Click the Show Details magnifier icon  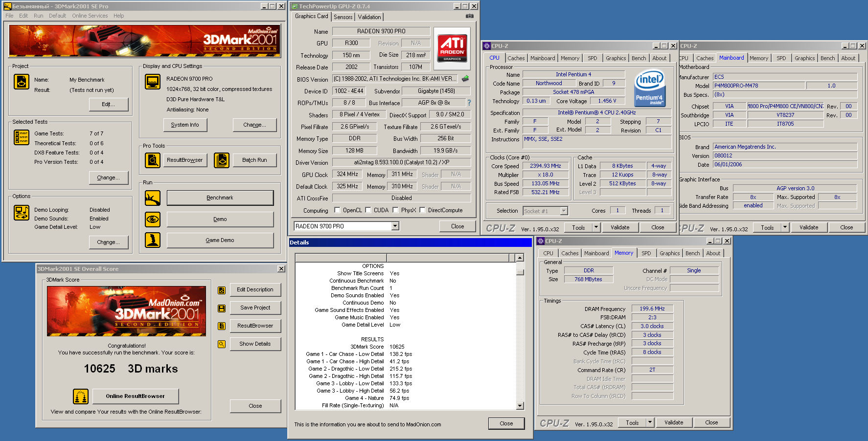pyautogui.click(x=222, y=344)
